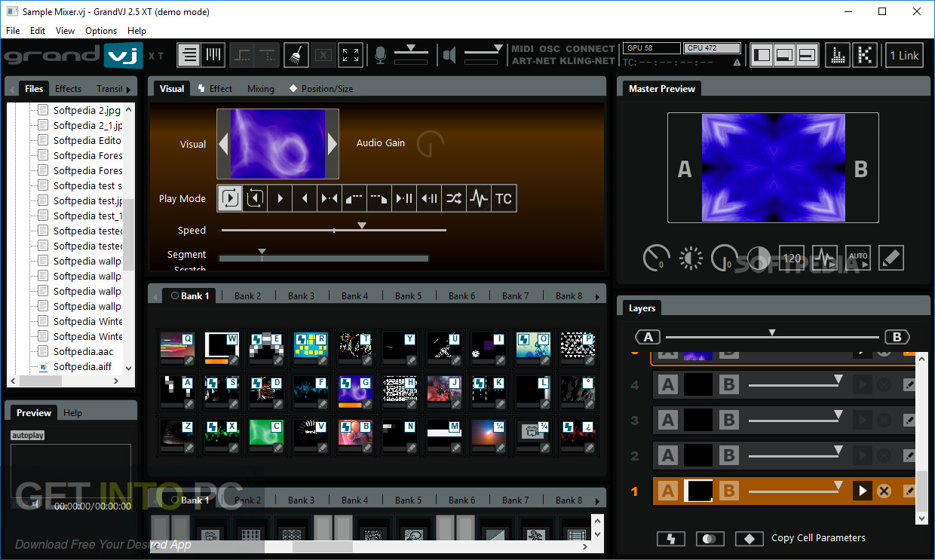Click the Speed slider handle
This screenshot has width=935, height=560.
tap(362, 225)
